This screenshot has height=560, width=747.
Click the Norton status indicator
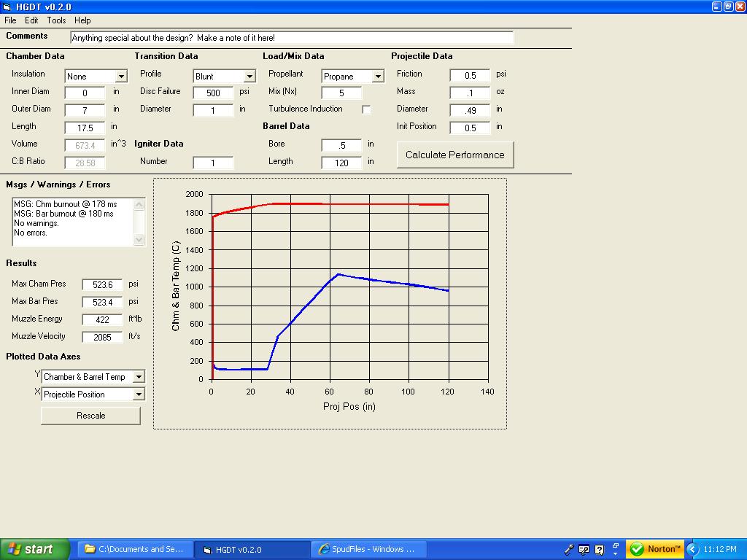(654, 549)
